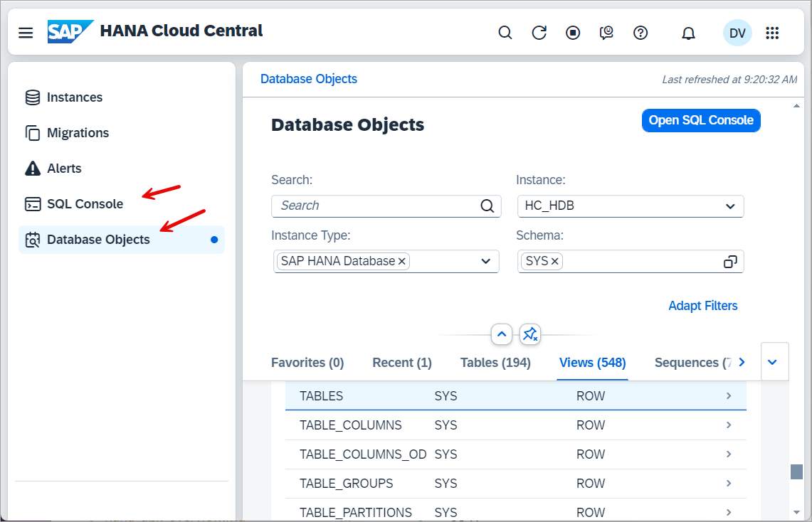Image resolution: width=812 pixels, height=522 pixels.
Task: Go to Instances in the sidebar
Action: click(75, 97)
